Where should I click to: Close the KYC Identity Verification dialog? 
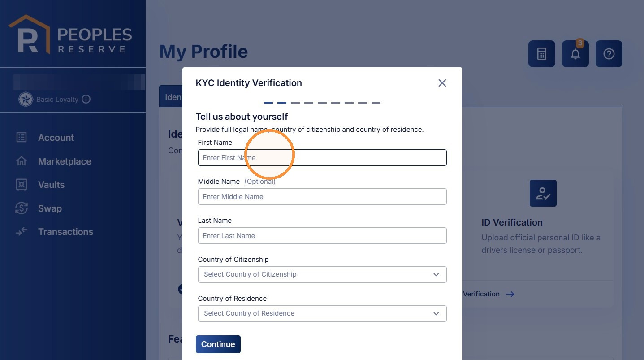442,83
